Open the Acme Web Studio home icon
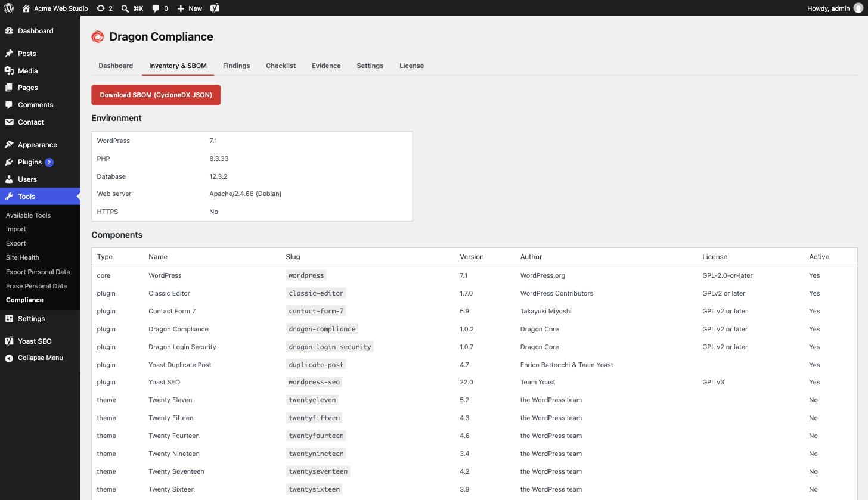The image size is (868, 500). pos(26,8)
